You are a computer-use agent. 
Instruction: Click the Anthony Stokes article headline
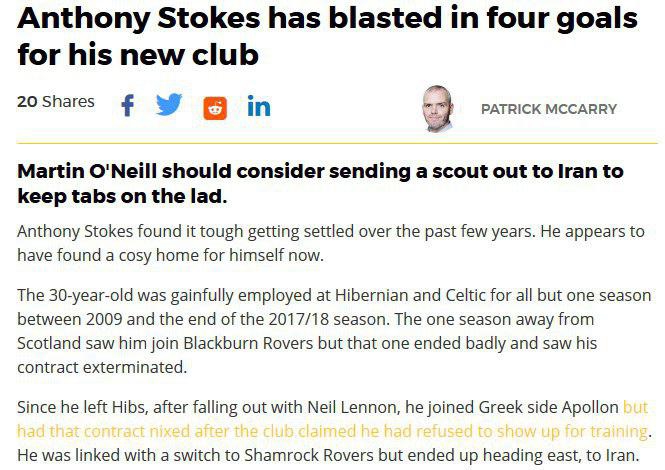(x=327, y=35)
